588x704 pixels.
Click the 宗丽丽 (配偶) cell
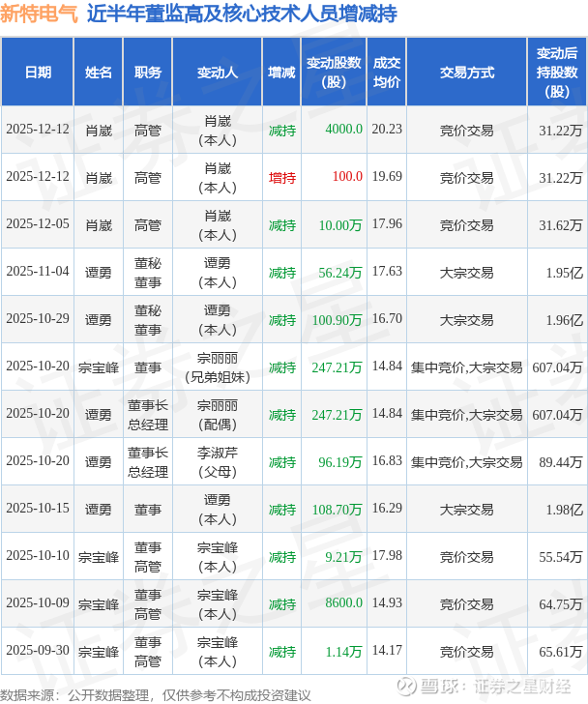(218, 415)
